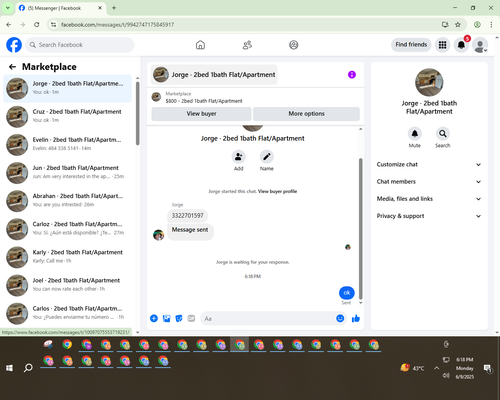The width and height of the screenshot is (500, 400).
Task: Open the Account profile avatar menu
Action: [480, 45]
